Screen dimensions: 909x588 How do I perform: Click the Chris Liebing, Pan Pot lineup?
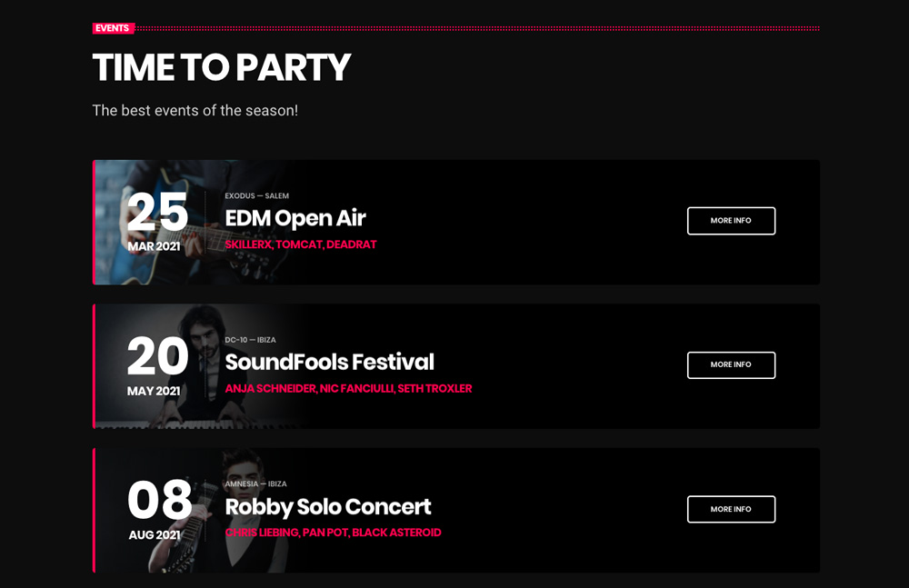coord(333,533)
